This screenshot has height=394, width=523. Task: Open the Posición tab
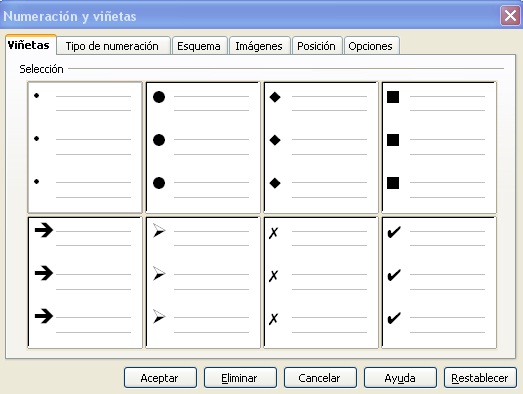click(x=317, y=46)
